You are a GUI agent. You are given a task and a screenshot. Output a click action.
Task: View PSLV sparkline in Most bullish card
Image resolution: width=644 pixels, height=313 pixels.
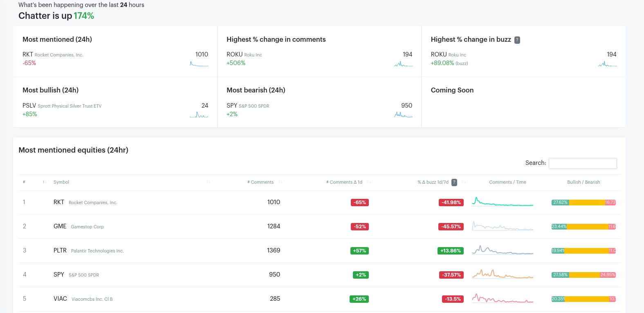coord(199,115)
